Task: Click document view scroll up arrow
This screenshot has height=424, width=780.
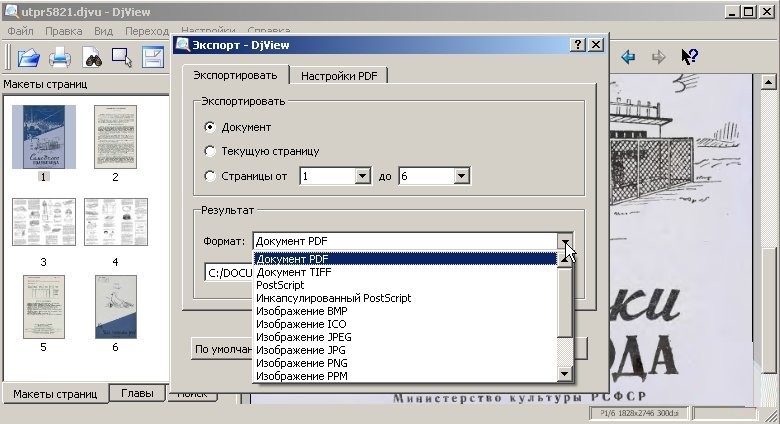Action: (x=768, y=82)
